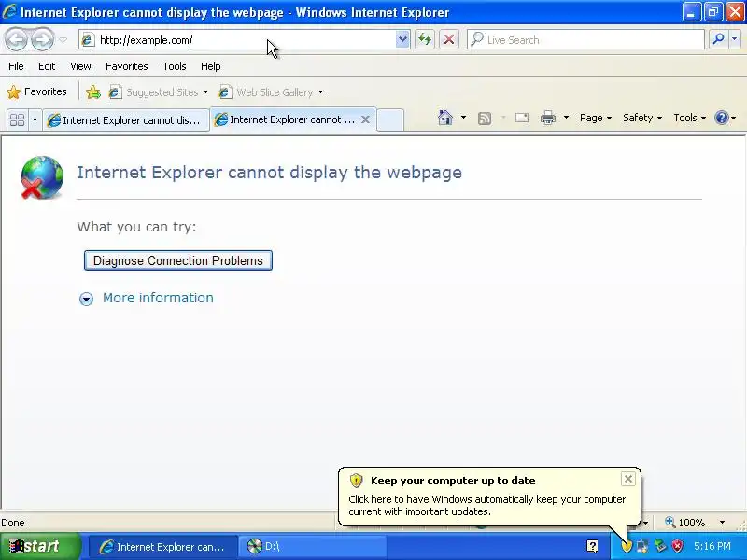747x560 pixels.
Task: Open the Safety command bar menu
Action: (642, 118)
